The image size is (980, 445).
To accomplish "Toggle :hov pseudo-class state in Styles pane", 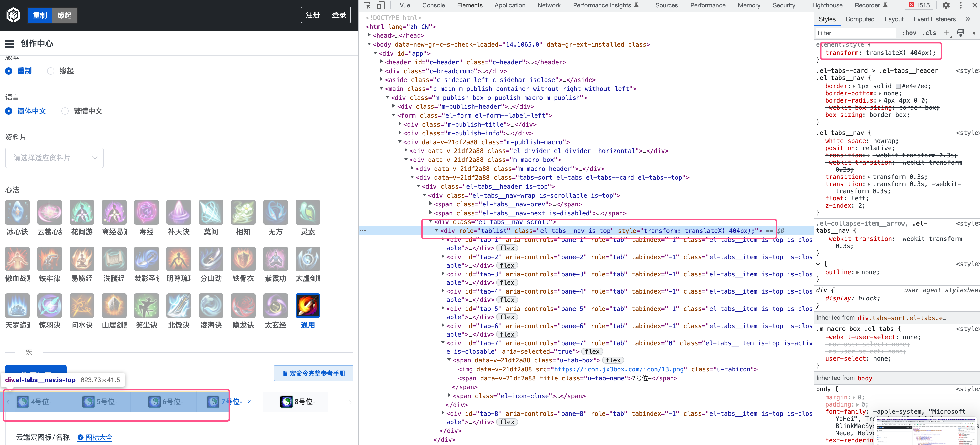I will click(909, 33).
